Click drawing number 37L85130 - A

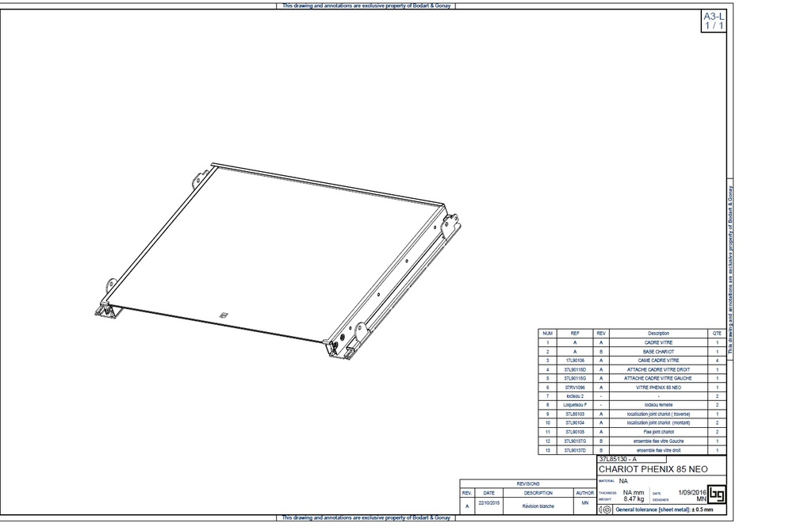click(618, 459)
